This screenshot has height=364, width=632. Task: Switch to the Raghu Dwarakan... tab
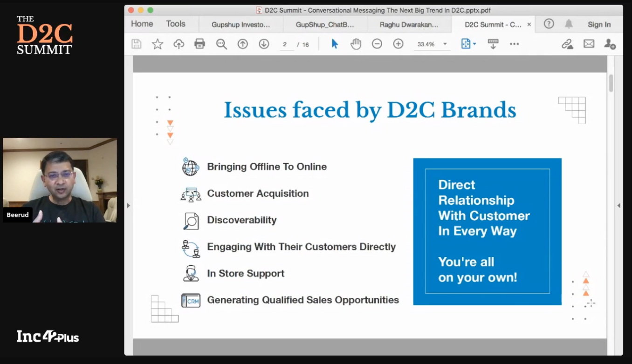click(x=409, y=25)
